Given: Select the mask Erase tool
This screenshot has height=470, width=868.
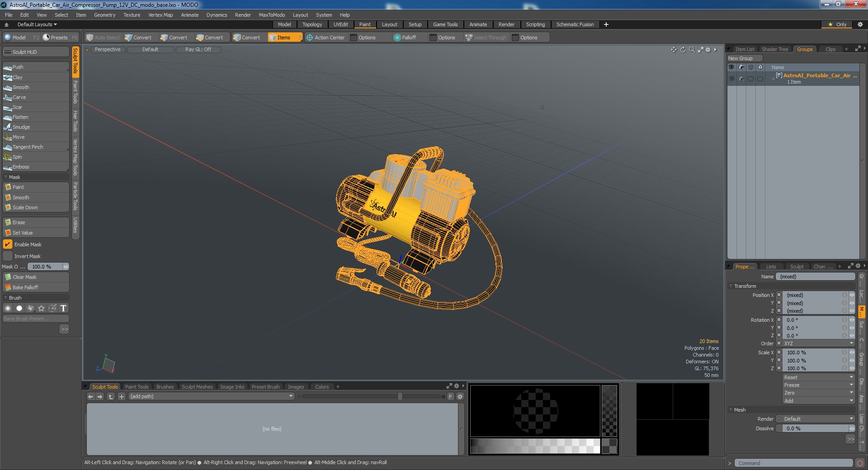Looking at the screenshot, I should point(36,222).
